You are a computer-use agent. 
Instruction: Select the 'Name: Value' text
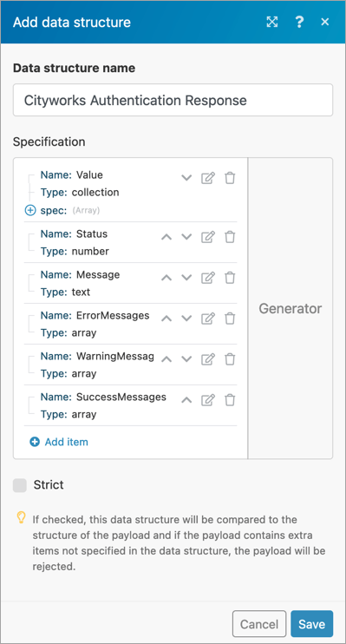pos(72,175)
